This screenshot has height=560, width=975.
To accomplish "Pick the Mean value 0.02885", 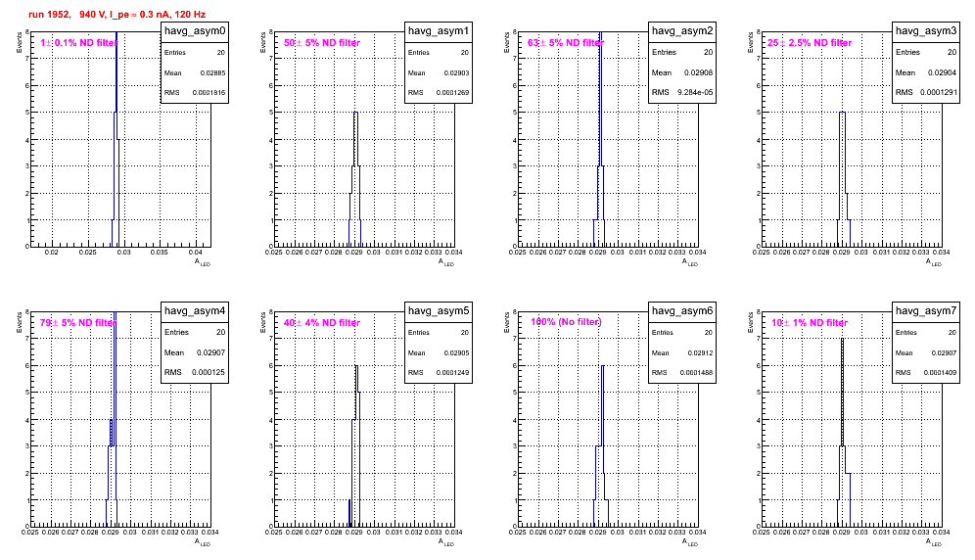I will pos(212,72).
